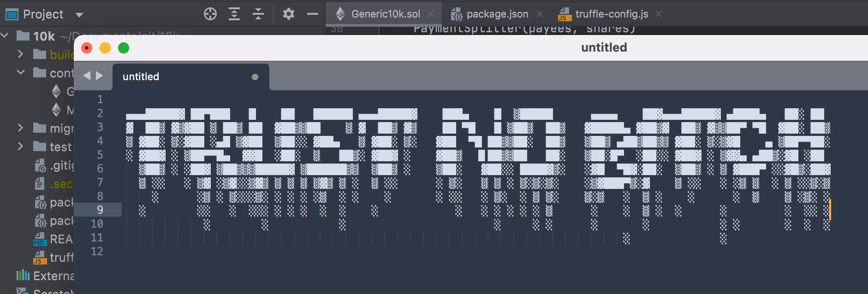Click the green zoom window button
868x294 pixels.
click(x=124, y=48)
